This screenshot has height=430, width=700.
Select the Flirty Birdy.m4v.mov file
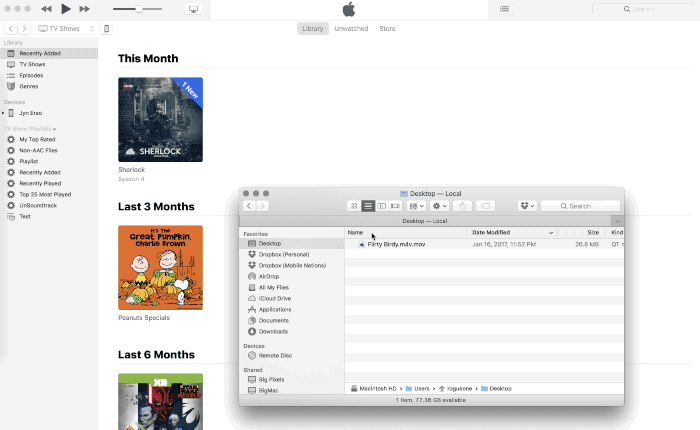tap(484, 244)
